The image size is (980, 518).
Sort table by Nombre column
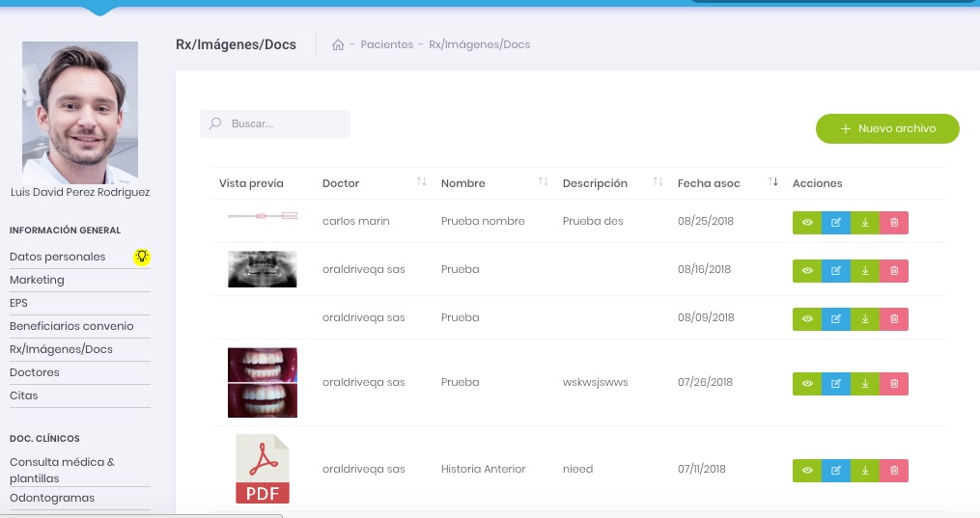tap(543, 182)
